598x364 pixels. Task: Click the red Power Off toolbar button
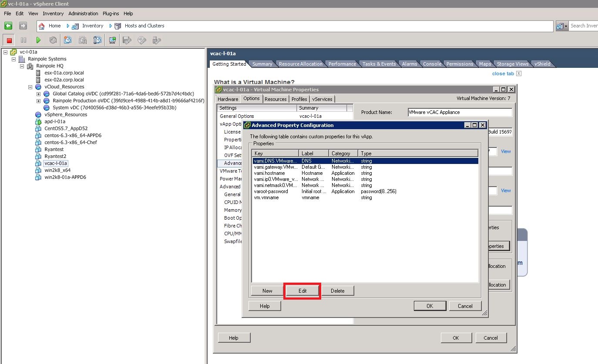tap(9, 40)
